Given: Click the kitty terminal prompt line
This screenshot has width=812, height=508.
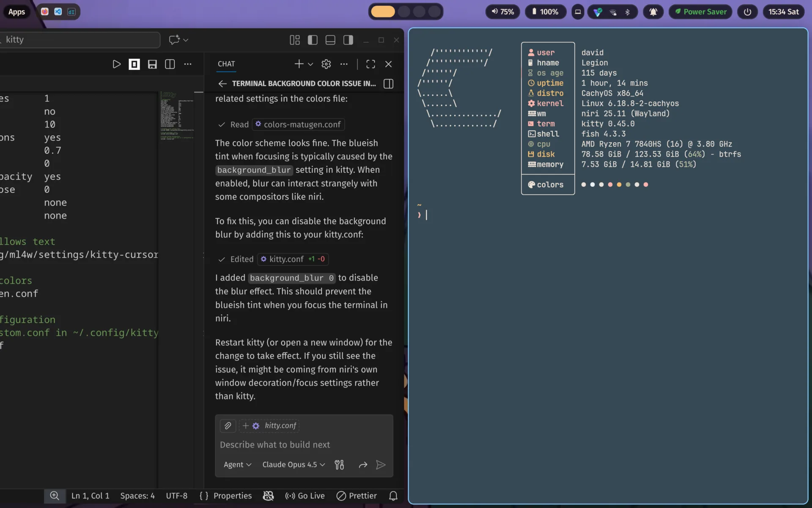Looking at the screenshot, I should coord(423,215).
